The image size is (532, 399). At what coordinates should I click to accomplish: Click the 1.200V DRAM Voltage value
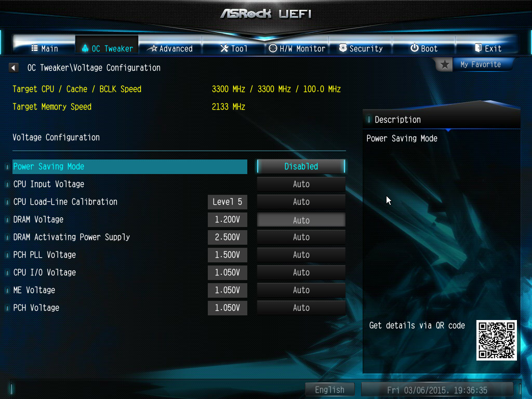pos(228,220)
